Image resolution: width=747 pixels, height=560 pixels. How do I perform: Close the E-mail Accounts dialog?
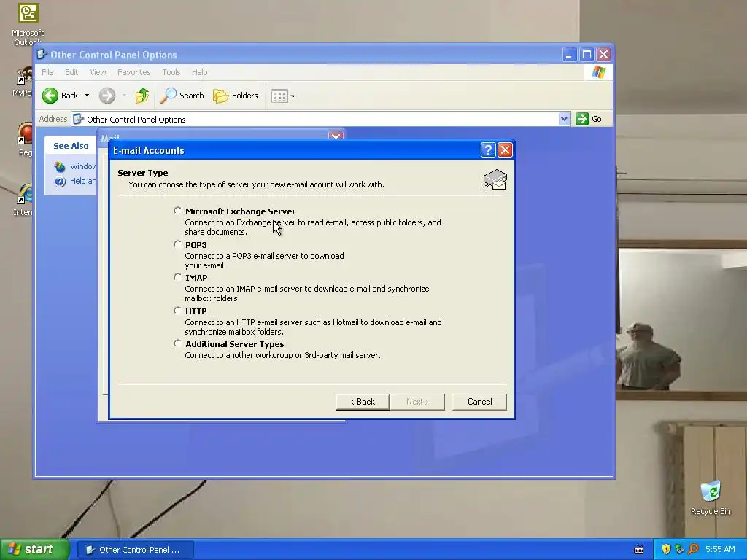point(505,150)
